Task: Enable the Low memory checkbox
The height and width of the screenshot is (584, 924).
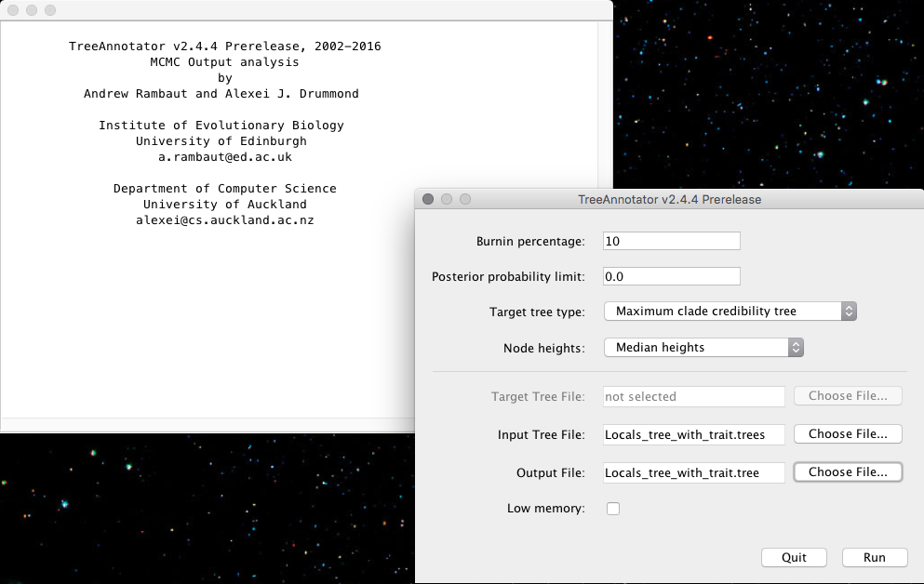Action: 613,509
